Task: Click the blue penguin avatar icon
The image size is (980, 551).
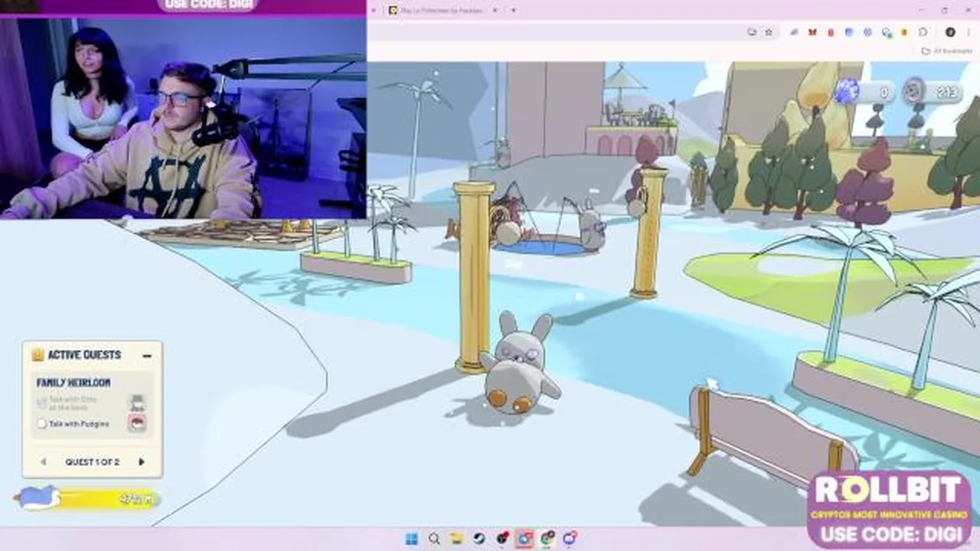Action: [x=38, y=498]
